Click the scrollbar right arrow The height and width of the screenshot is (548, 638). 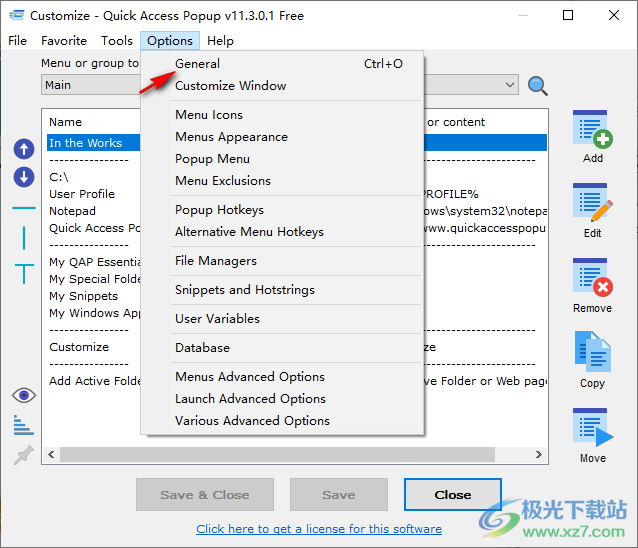tap(539, 454)
